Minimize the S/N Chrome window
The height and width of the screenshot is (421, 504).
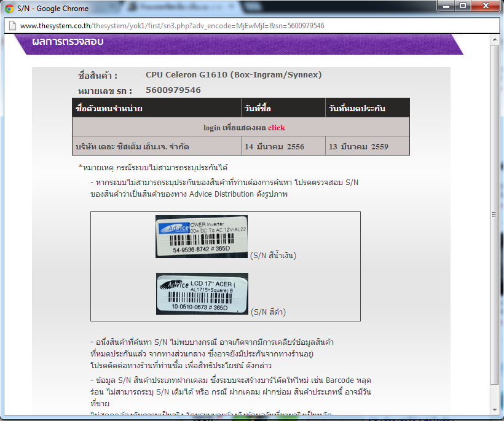(446, 6)
